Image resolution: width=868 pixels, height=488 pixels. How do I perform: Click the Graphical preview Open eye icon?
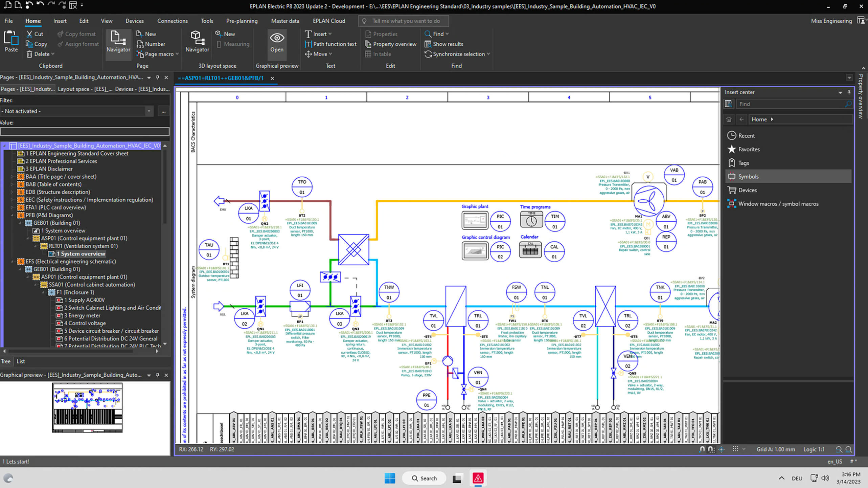click(x=277, y=38)
